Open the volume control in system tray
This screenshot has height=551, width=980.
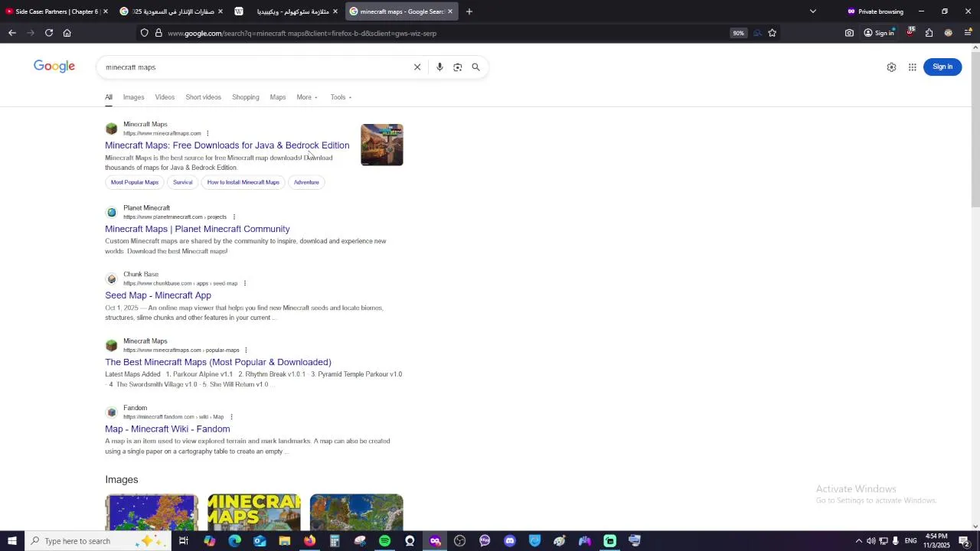pyautogui.click(x=871, y=541)
